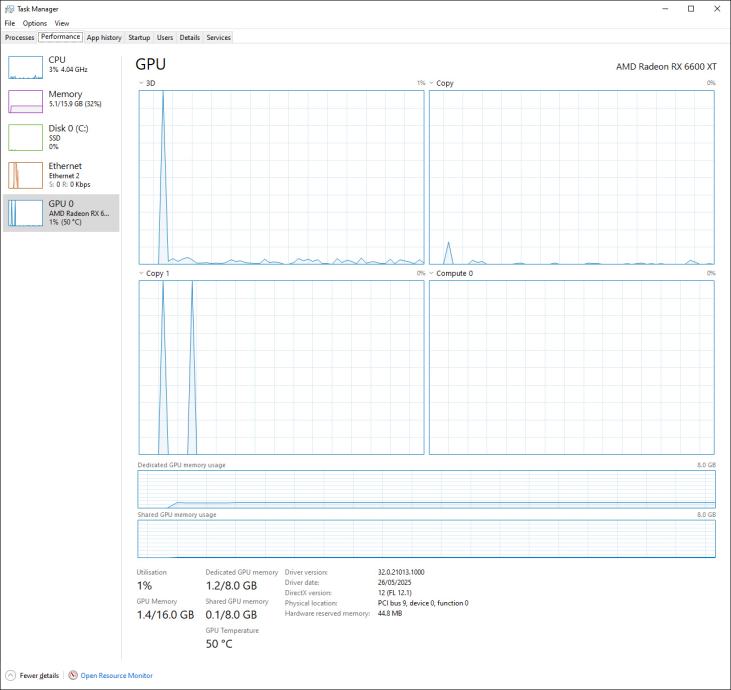The width and height of the screenshot is (731, 690).
Task: Open the Copy engine dropdown
Action: [x=432, y=83]
